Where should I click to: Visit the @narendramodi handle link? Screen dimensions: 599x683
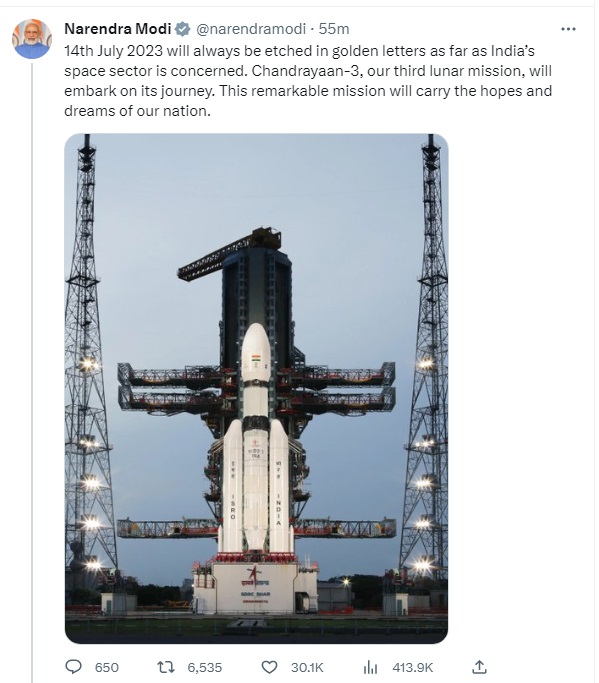tap(251, 29)
